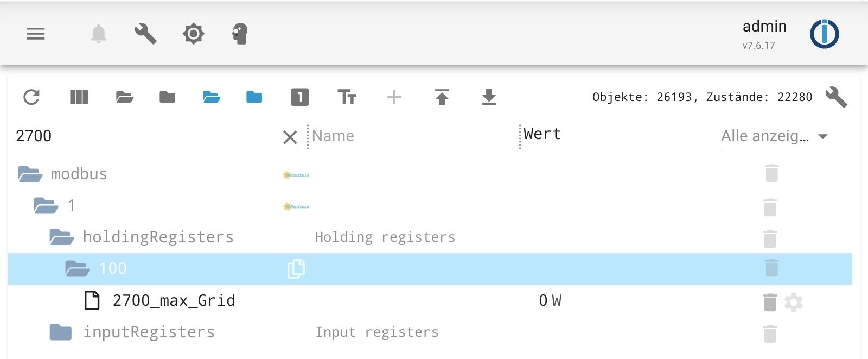Collapse the holdingRegisters folder
Screen dimensions: 868x359
61,237
